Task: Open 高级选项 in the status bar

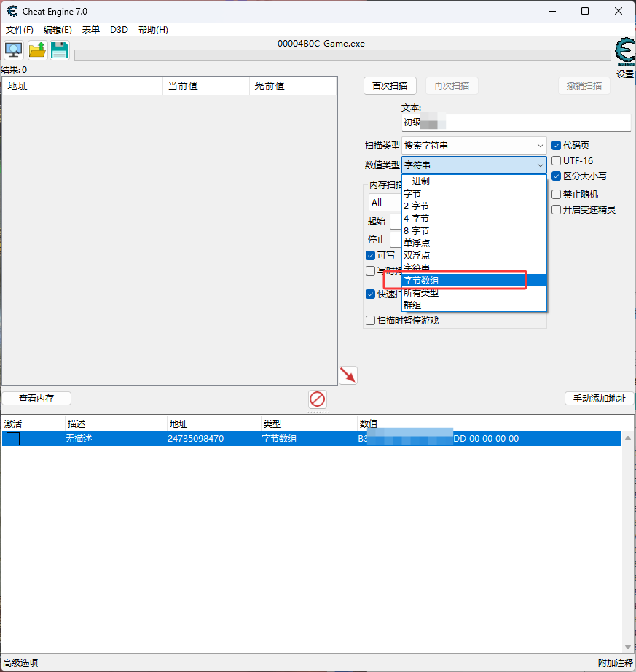Action: tap(20, 663)
